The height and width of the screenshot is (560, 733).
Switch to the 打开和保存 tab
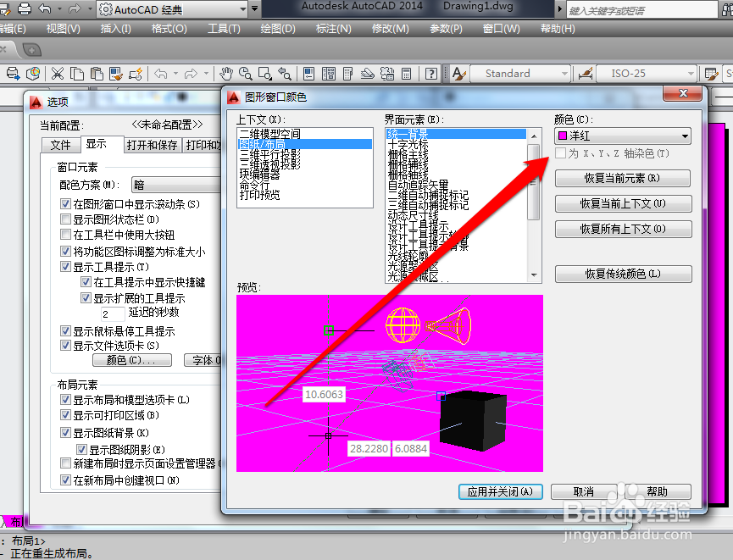tap(153, 145)
